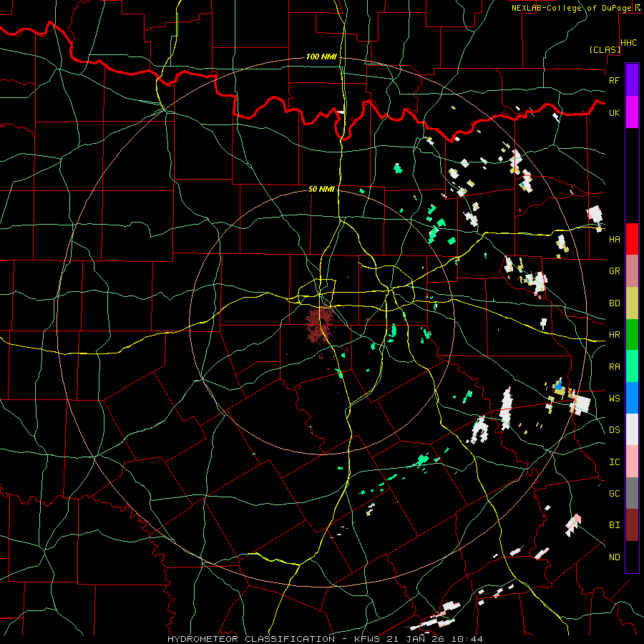
Task: Click the UK magenta legend color swatch
Action: (x=632, y=112)
